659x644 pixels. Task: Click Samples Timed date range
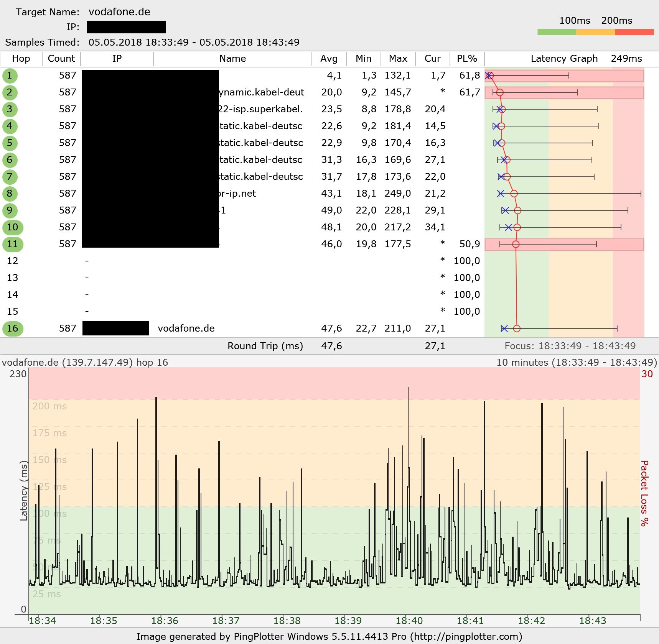[x=194, y=42]
